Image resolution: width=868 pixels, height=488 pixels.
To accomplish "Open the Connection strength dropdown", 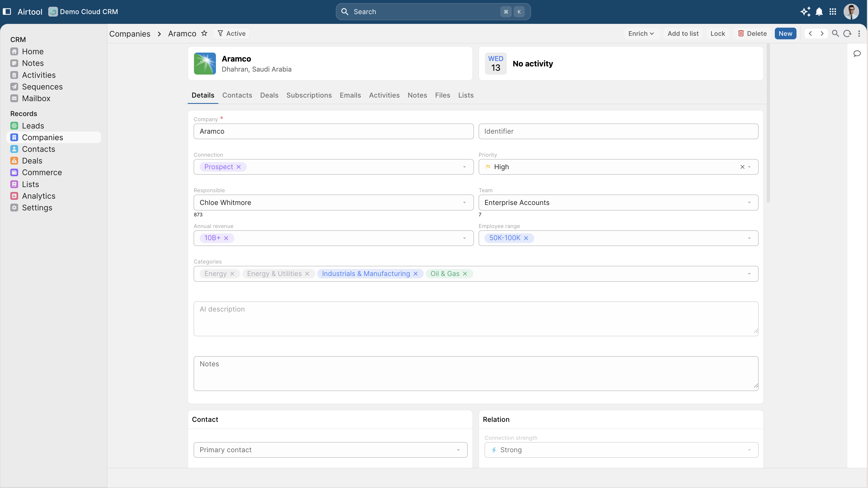I will point(621,450).
